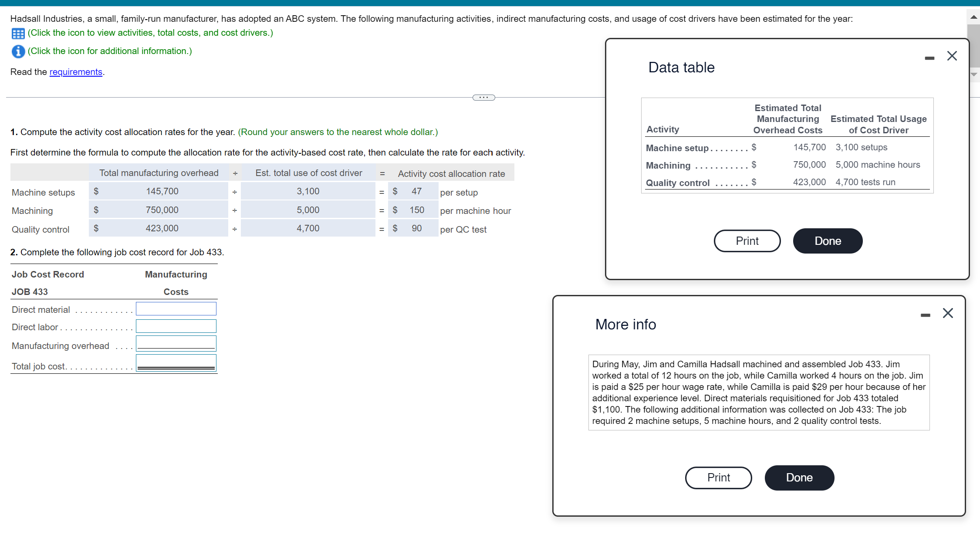Click Done in the Data table dialog
The image size is (980, 535).
pyautogui.click(x=827, y=240)
